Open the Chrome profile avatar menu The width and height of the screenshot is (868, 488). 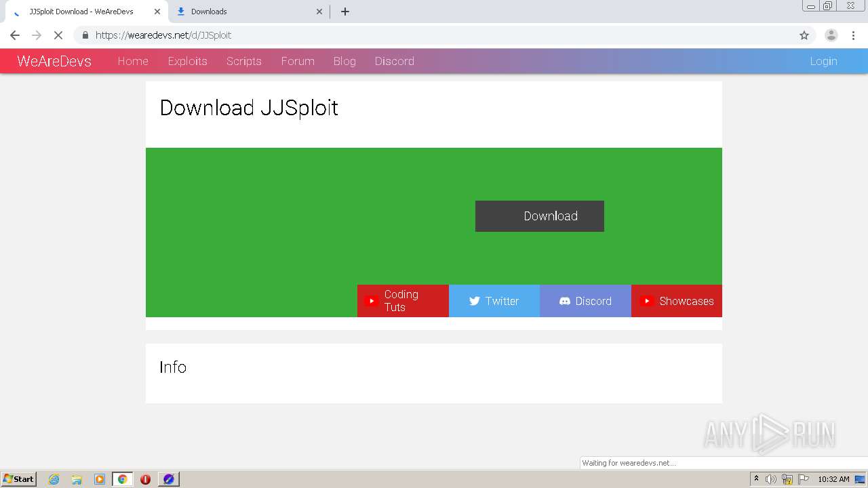pyautogui.click(x=831, y=35)
